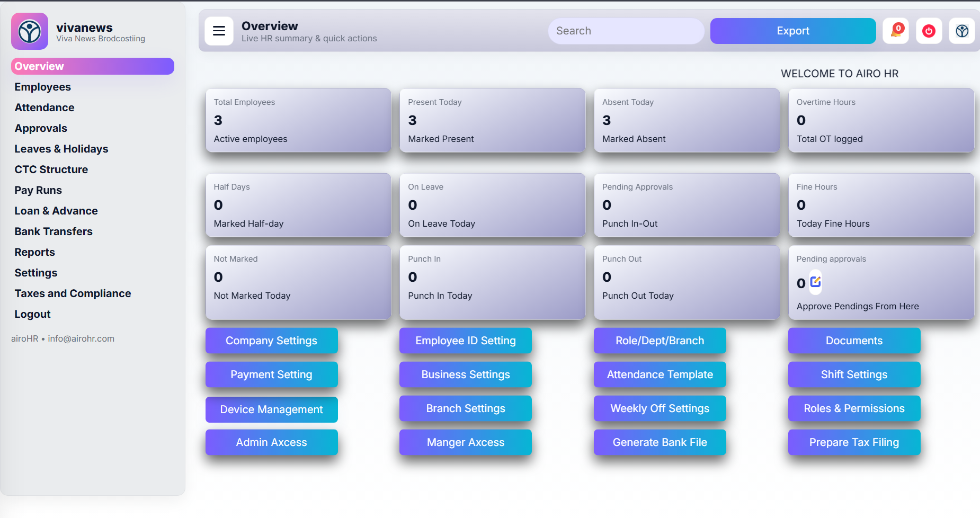The width and height of the screenshot is (980, 518).
Task: Click the hamburger menu icon
Action: tap(219, 31)
